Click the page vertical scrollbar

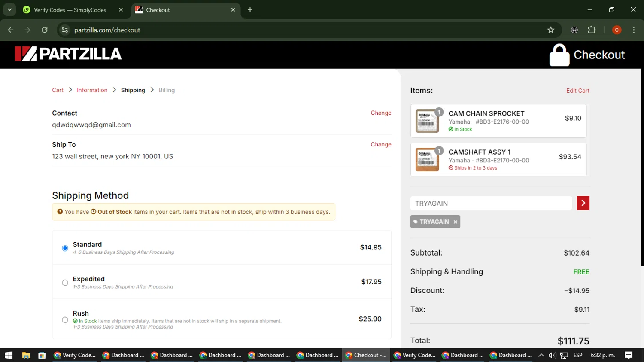[x=642, y=167]
